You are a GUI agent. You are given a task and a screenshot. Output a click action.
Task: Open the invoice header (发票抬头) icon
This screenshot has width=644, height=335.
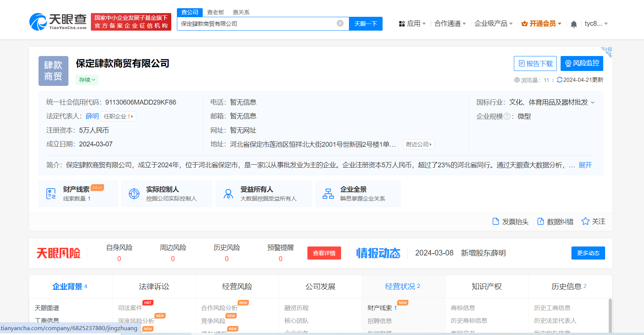coord(496,221)
